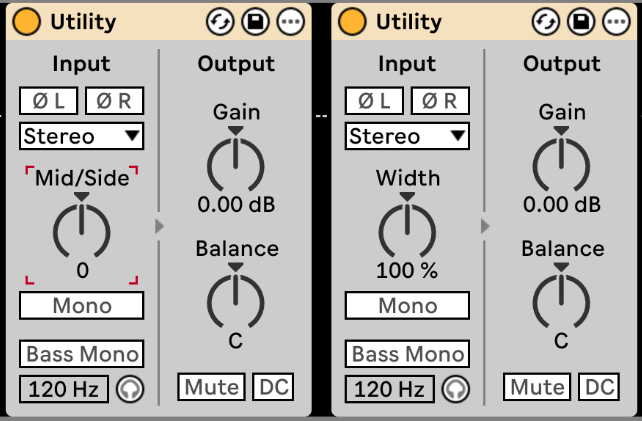Screen dimensions: 642x421
Task: Save preset on the right Utility device
Action: coord(580,21)
